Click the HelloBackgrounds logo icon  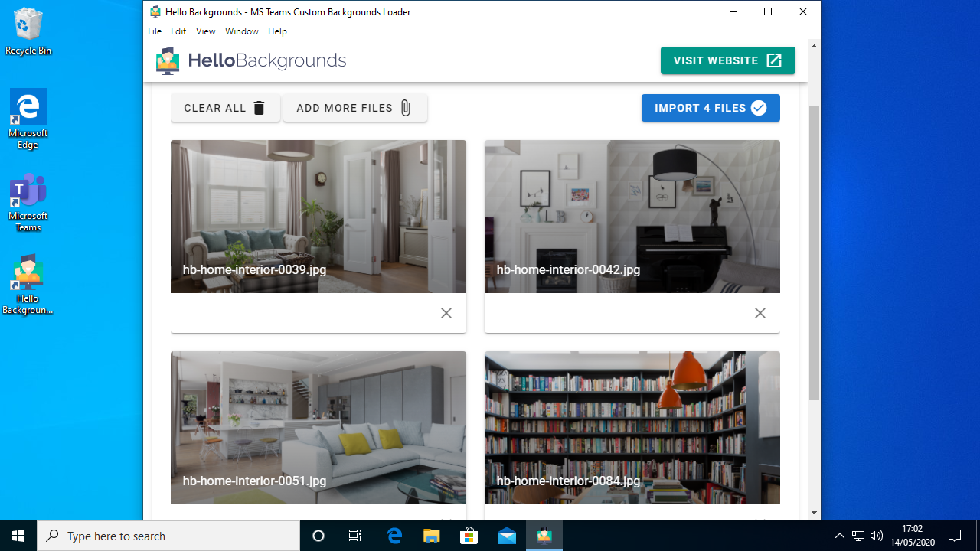click(168, 60)
